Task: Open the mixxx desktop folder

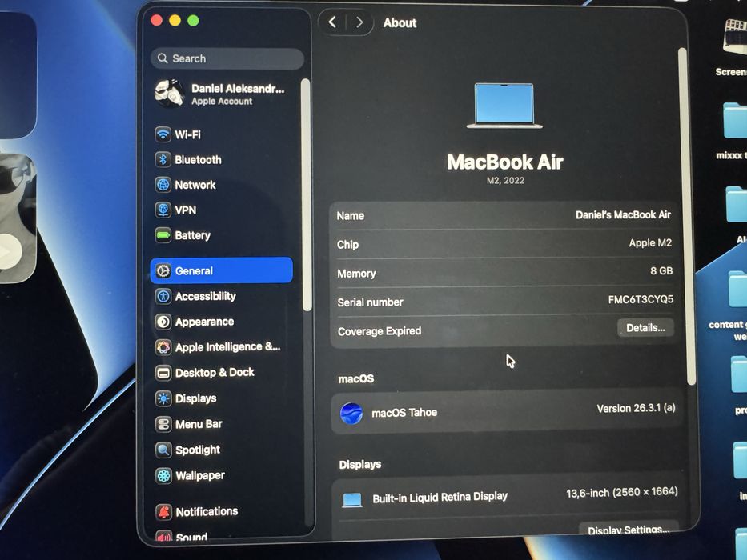Action: [x=735, y=122]
